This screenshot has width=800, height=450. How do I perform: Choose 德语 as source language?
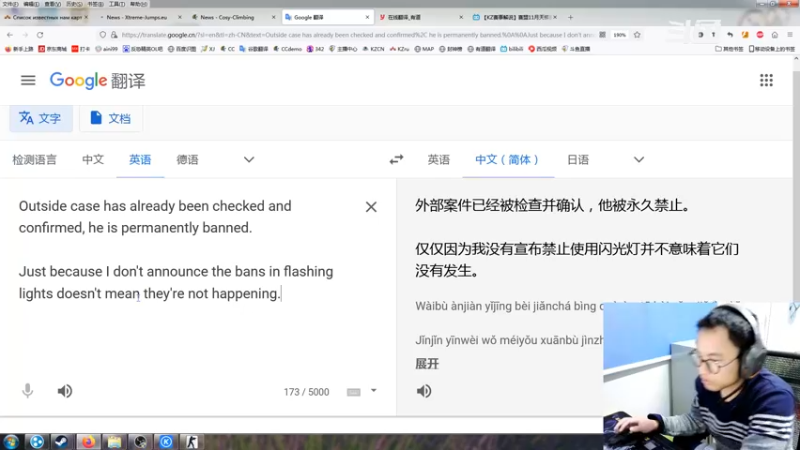[x=187, y=160]
